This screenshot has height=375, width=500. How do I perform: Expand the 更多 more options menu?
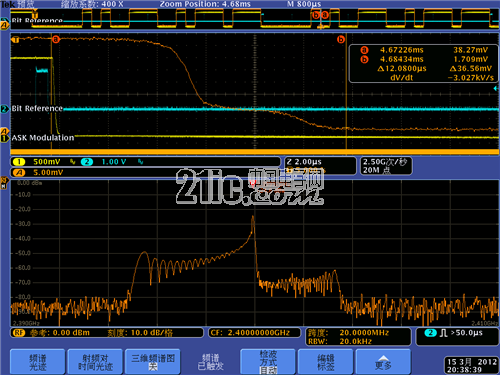click(x=383, y=362)
